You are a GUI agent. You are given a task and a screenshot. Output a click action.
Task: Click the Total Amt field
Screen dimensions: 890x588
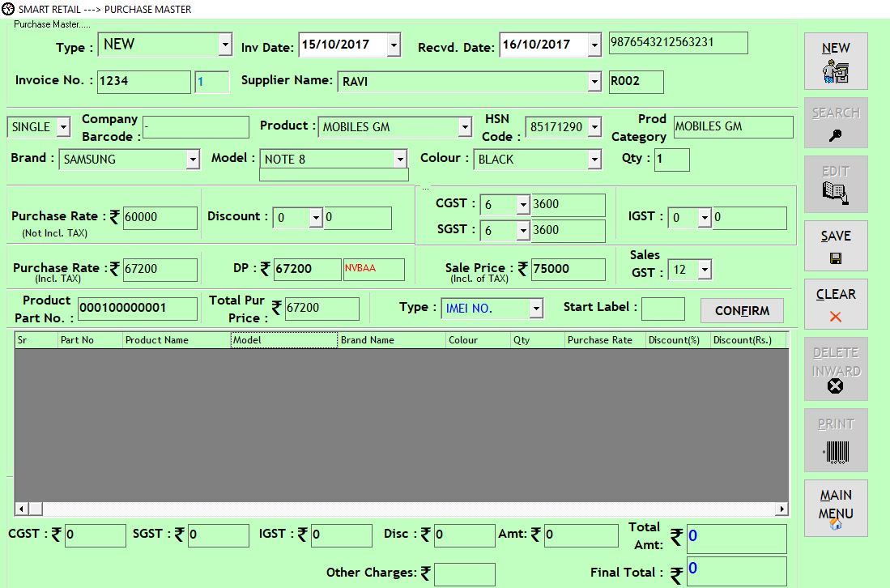pyautogui.click(x=737, y=539)
